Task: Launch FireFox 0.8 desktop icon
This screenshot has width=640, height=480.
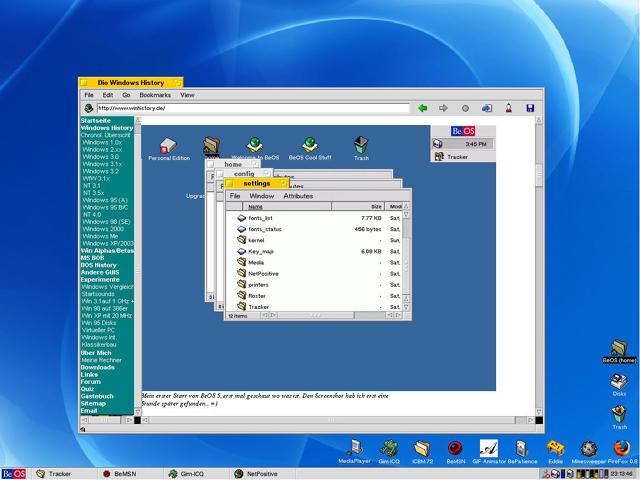Action: [x=622, y=451]
